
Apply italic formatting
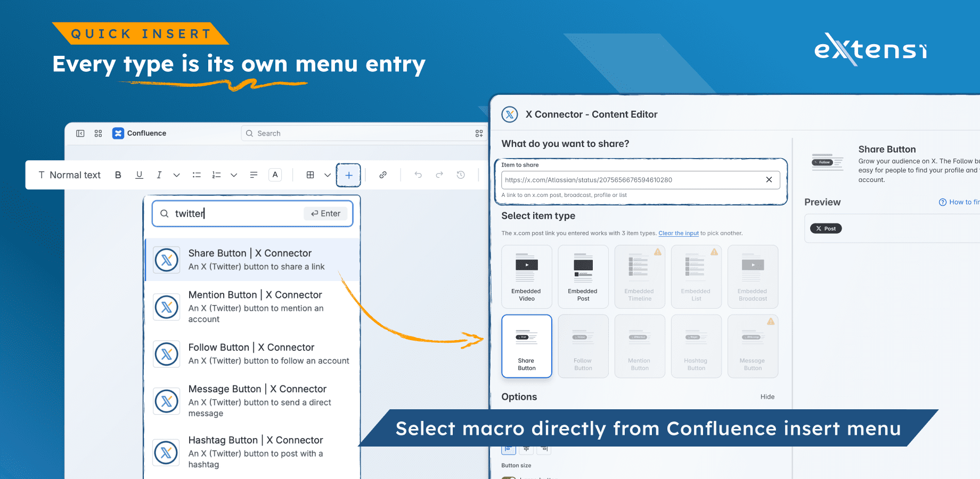coord(159,175)
